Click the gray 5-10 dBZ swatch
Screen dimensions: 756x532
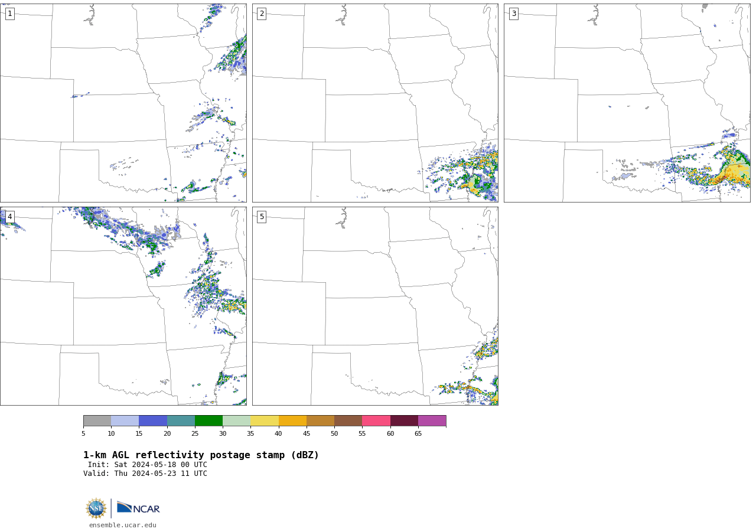(97, 420)
